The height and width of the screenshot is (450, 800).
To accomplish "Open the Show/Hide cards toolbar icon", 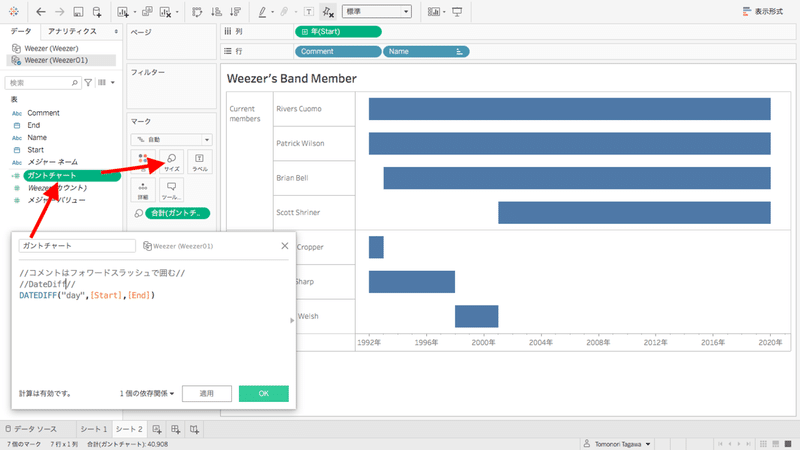I will (433, 11).
